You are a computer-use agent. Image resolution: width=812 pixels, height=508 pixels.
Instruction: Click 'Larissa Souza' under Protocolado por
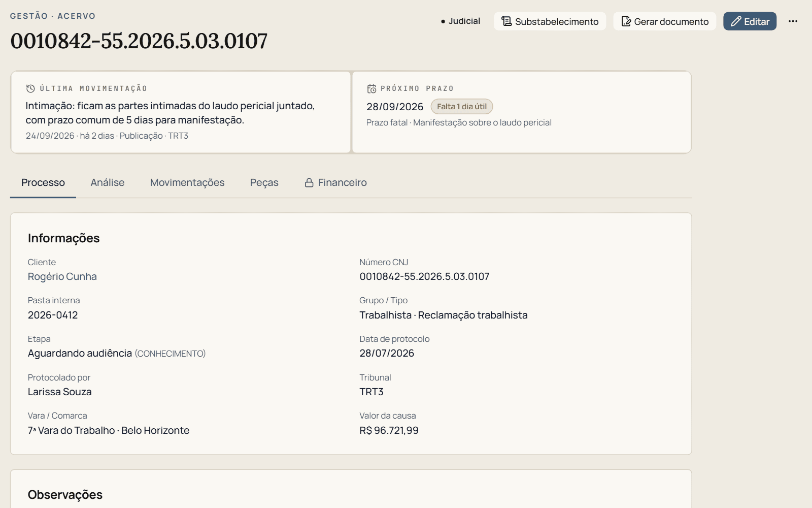(x=60, y=392)
